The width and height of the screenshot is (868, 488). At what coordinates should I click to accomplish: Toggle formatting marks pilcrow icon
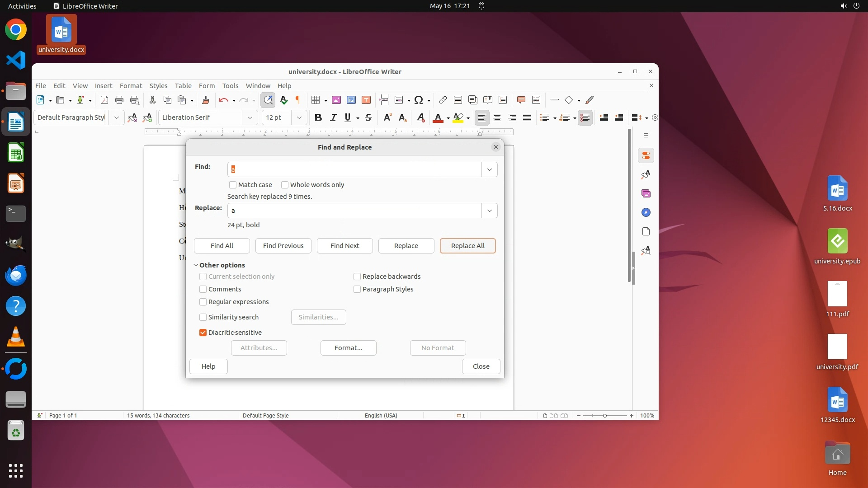click(298, 100)
